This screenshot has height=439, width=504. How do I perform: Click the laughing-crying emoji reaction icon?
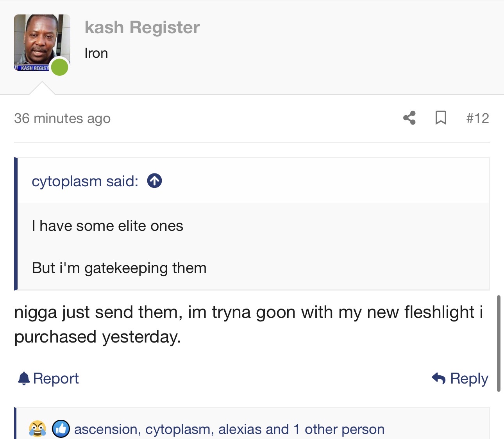coord(38,429)
